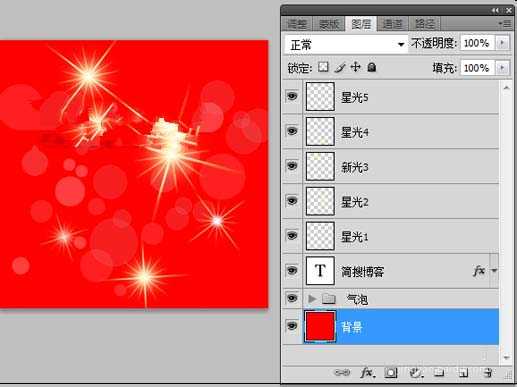Open the blend mode 正常 dropdown

[346, 44]
